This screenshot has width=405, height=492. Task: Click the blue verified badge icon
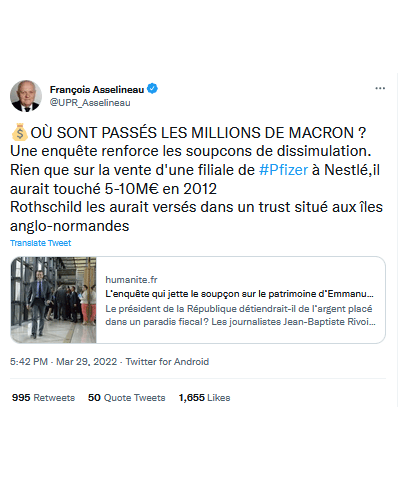(x=152, y=89)
